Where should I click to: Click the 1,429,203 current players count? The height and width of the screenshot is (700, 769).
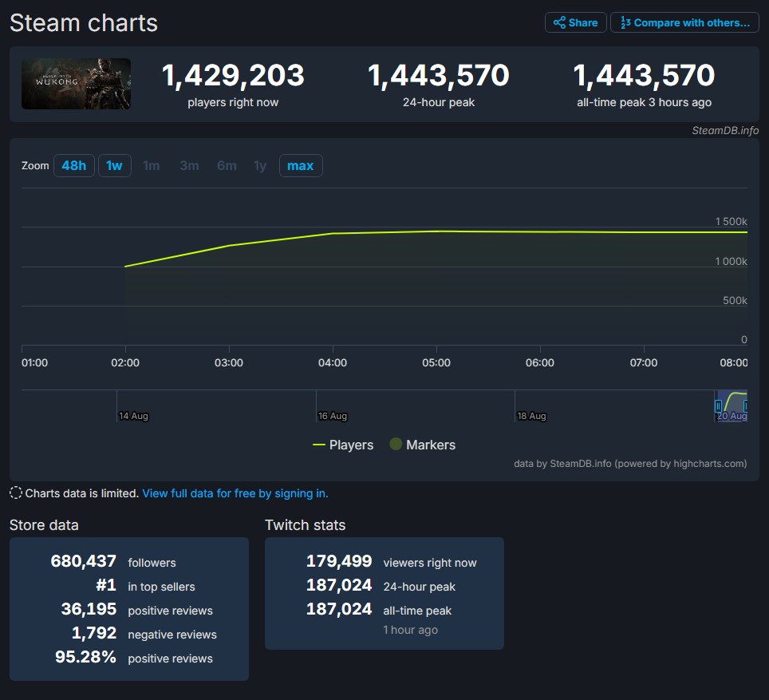(x=233, y=75)
